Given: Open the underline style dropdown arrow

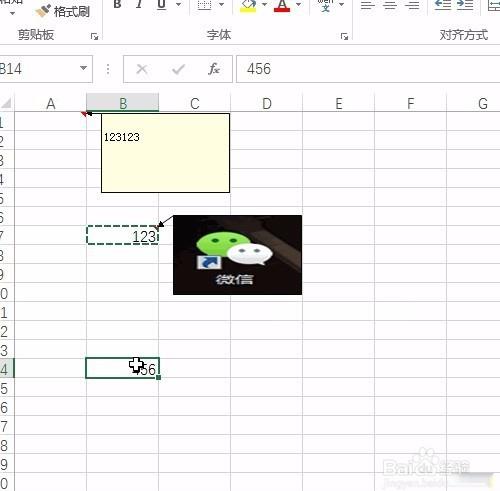Looking at the screenshot, I should [x=178, y=4].
